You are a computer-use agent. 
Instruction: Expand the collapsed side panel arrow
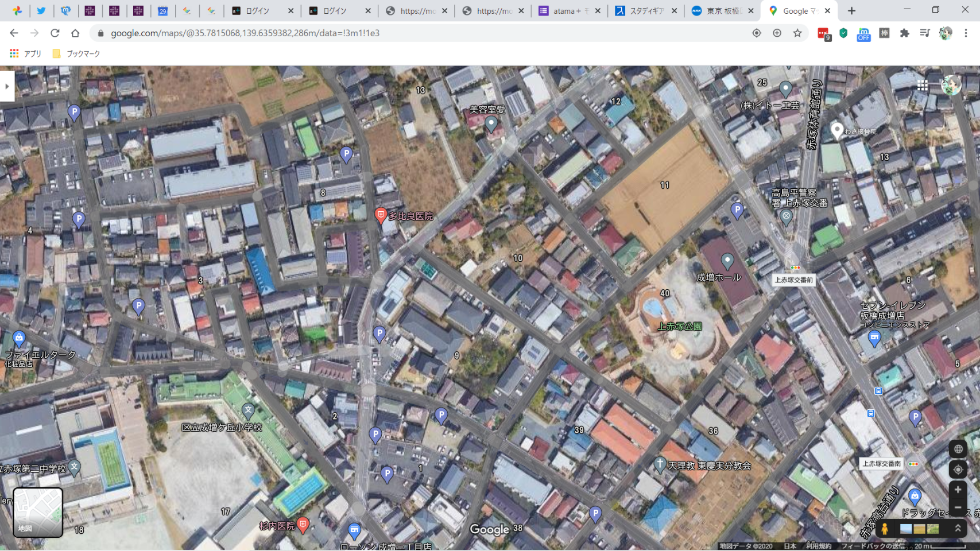tap(7, 86)
